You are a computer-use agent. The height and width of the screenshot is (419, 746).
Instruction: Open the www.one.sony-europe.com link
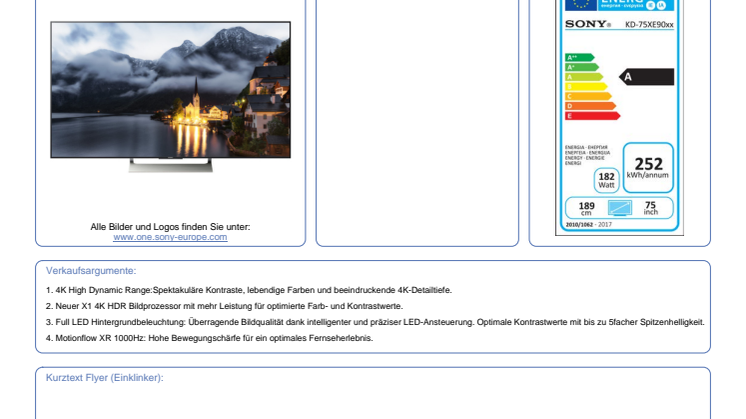pyautogui.click(x=170, y=237)
